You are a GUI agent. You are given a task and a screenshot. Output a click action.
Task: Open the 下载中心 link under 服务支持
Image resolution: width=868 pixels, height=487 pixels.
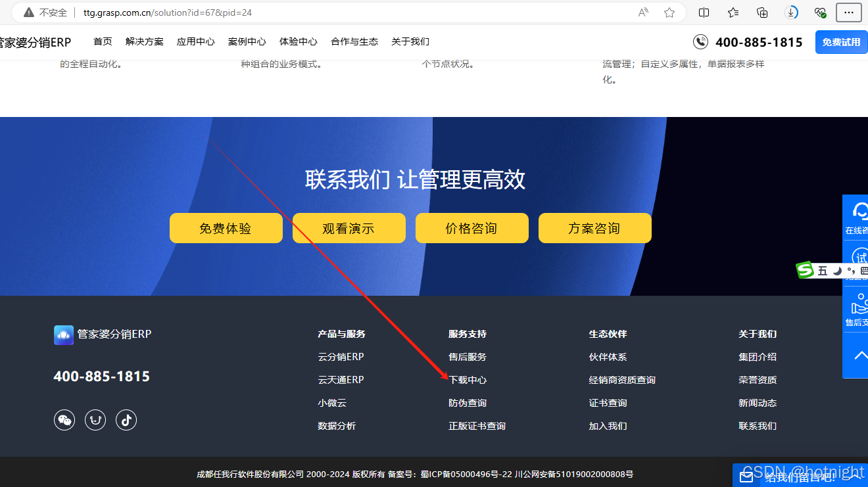(468, 379)
